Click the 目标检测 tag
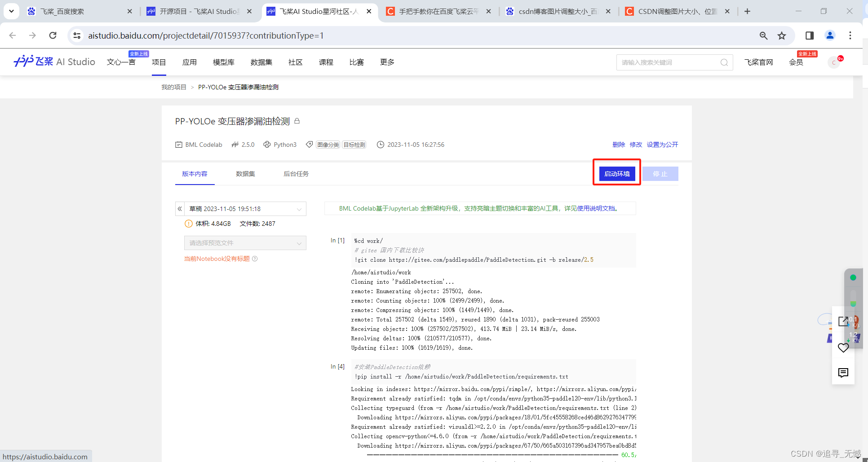The image size is (868, 462). click(x=354, y=145)
